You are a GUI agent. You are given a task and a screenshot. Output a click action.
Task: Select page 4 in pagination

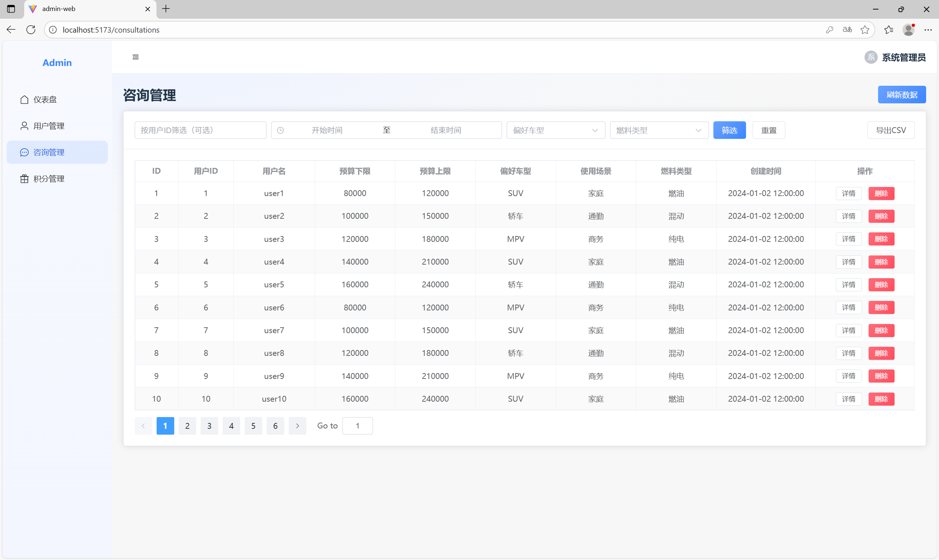click(231, 426)
